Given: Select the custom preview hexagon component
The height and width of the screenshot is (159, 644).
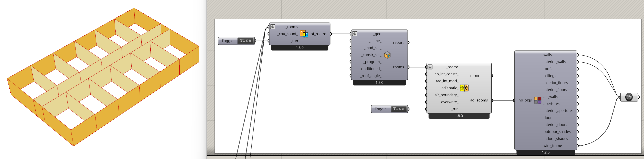Looking at the screenshot, I should click(x=629, y=97).
